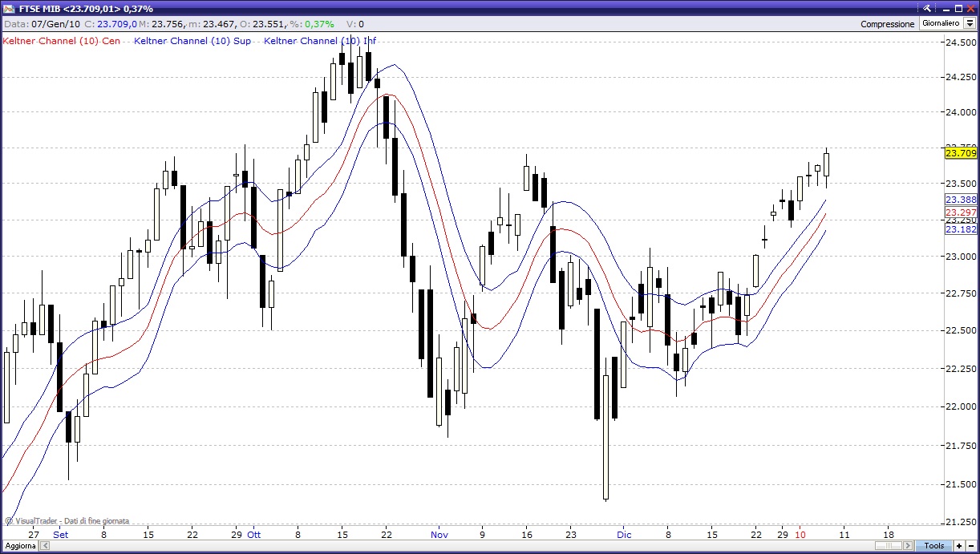The width and height of the screenshot is (980, 554).
Task: Click the Nov label on the time axis
Action: pos(438,533)
